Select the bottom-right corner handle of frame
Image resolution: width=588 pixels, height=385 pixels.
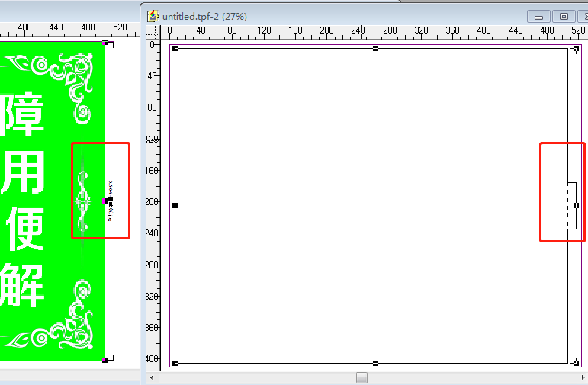pyautogui.click(x=576, y=362)
